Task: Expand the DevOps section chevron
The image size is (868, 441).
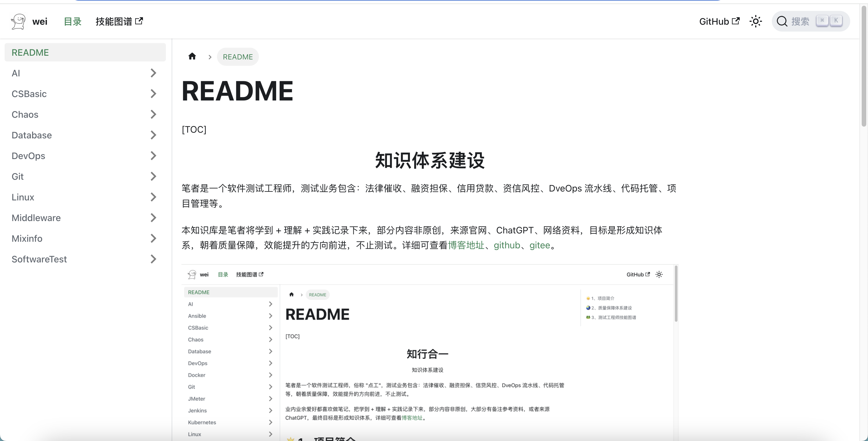Action: pos(153,156)
